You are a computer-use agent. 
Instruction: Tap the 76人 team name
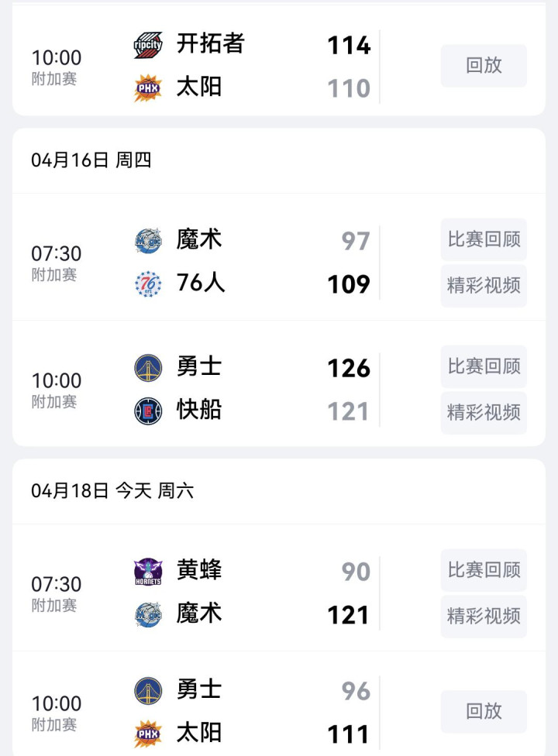pos(201,283)
